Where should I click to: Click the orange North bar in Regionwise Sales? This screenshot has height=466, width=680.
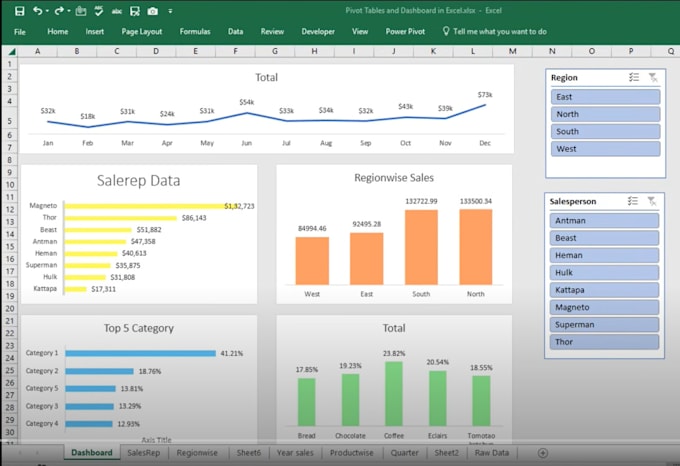pyautogui.click(x=475, y=246)
